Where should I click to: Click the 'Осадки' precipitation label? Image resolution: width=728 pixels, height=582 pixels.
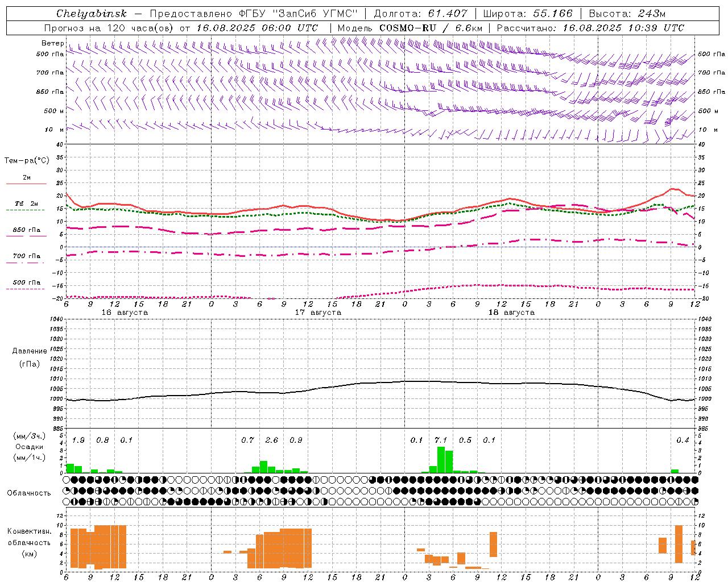coord(30,447)
